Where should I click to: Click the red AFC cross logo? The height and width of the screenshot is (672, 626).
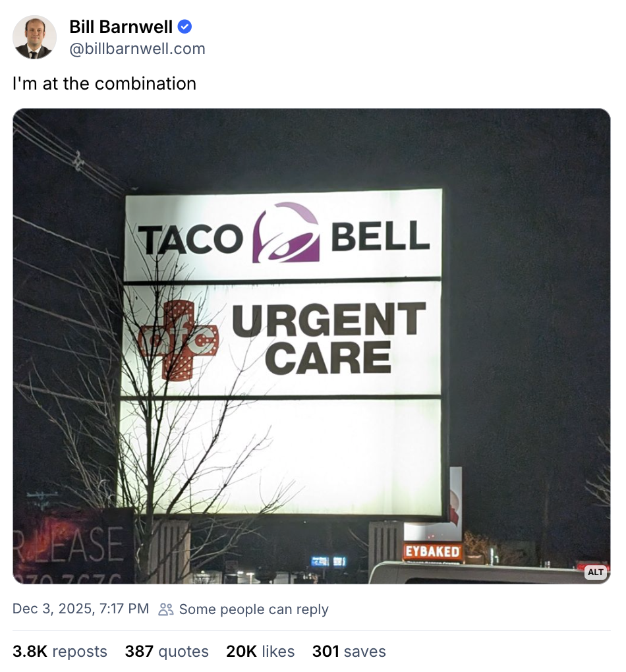[179, 341]
